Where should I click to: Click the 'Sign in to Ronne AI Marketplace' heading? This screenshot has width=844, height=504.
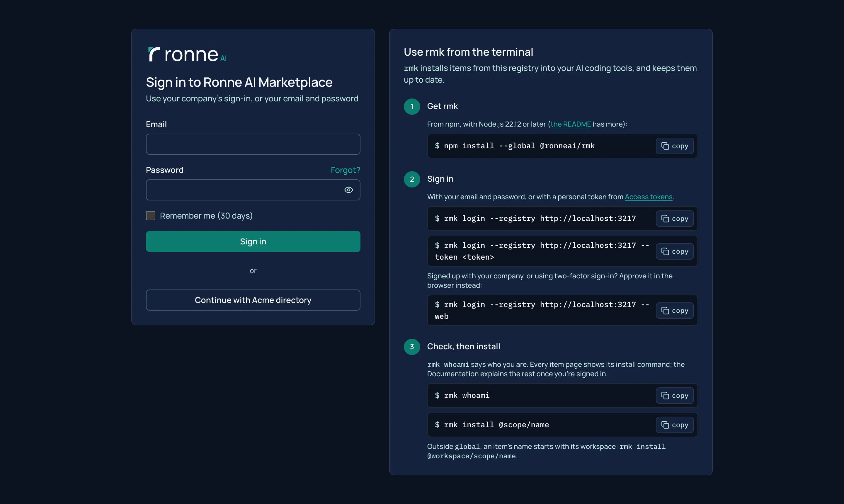pos(239,82)
